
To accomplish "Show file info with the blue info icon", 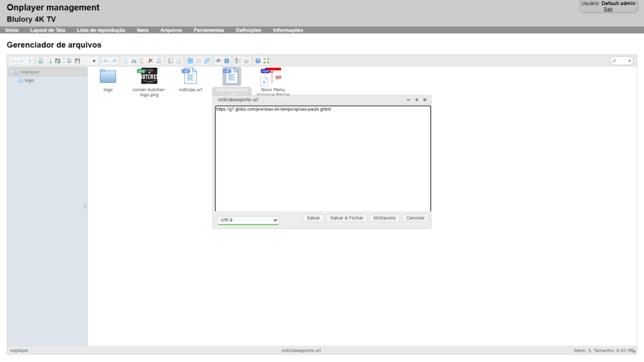I will 226,61.
